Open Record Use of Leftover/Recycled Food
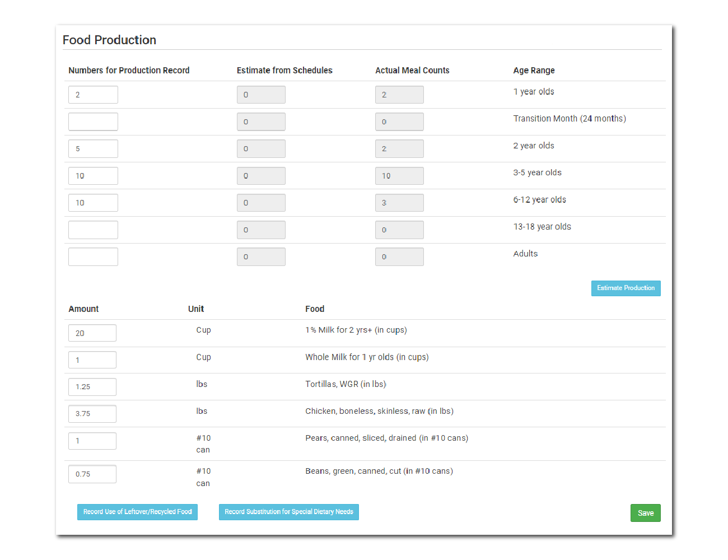728x560 pixels. point(137,512)
